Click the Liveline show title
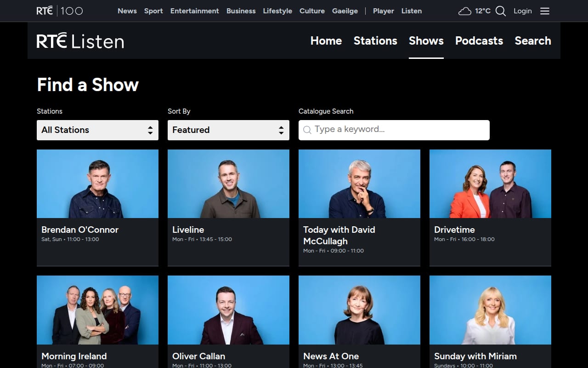588x368 pixels. point(188,230)
